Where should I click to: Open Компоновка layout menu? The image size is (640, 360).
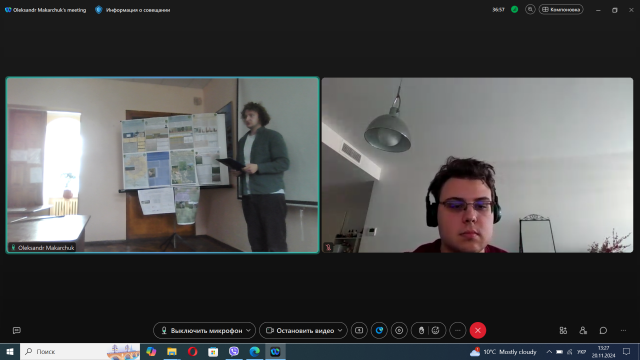tap(561, 9)
